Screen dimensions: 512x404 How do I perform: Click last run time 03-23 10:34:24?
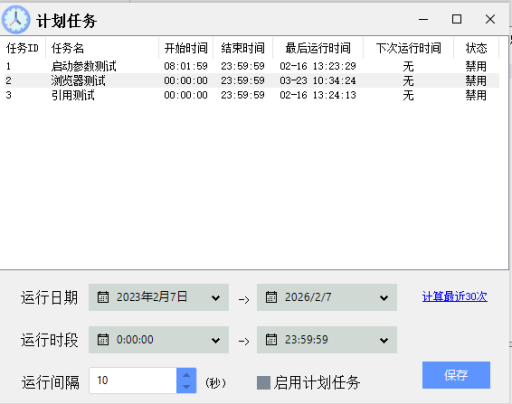pos(318,80)
